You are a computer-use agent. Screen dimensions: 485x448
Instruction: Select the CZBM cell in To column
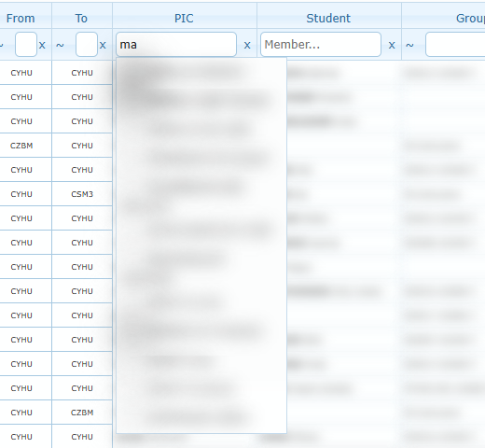82,413
